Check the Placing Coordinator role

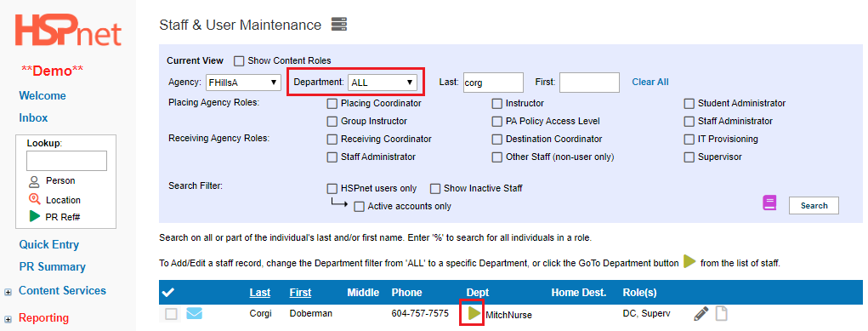332,103
